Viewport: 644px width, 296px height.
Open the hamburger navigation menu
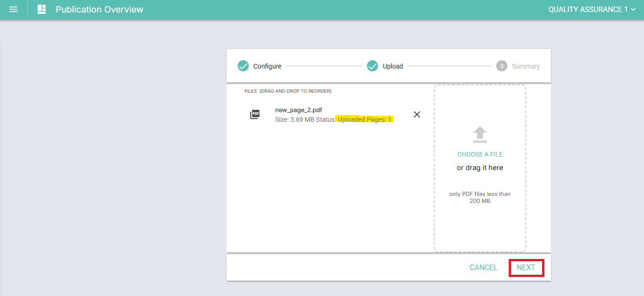(13, 9)
